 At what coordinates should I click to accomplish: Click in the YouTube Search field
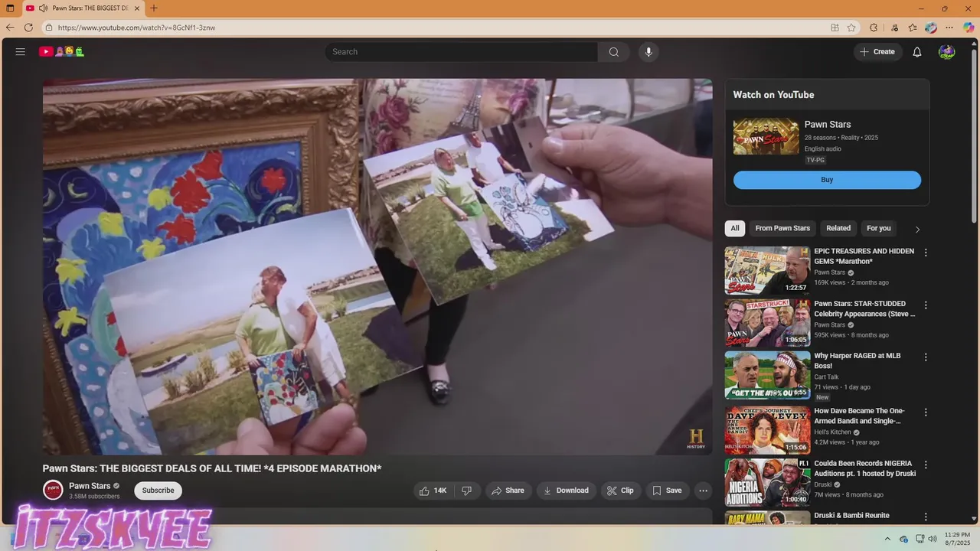[461, 52]
